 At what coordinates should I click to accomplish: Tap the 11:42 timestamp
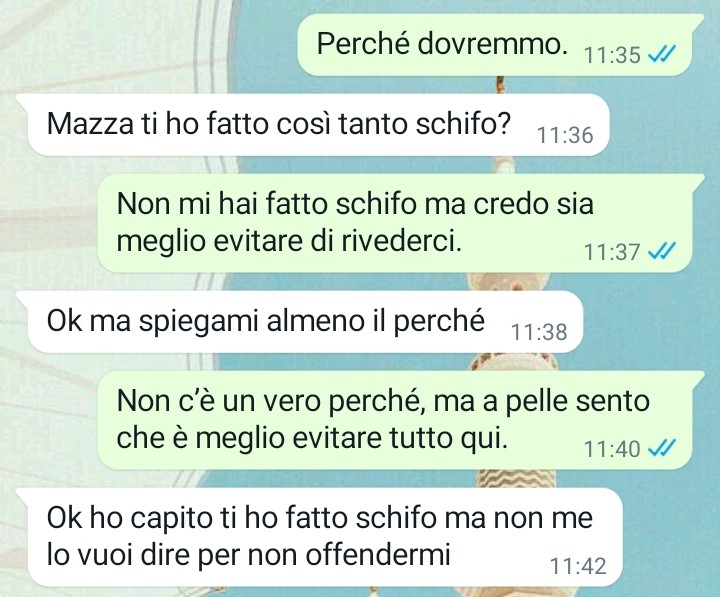click(578, 566)
